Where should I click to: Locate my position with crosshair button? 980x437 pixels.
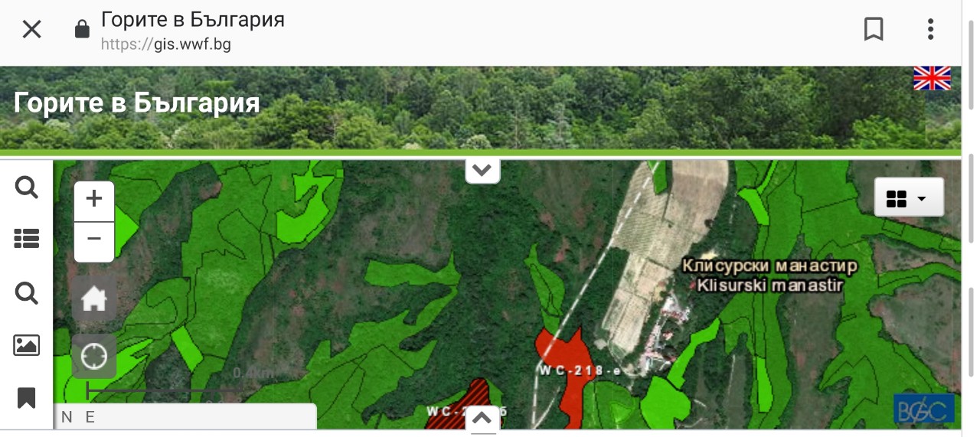point(94,356)
